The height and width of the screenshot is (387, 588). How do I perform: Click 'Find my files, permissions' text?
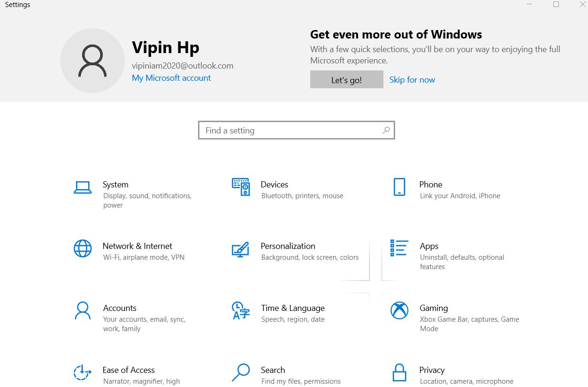pyautogui.click(x=301, y=381)
